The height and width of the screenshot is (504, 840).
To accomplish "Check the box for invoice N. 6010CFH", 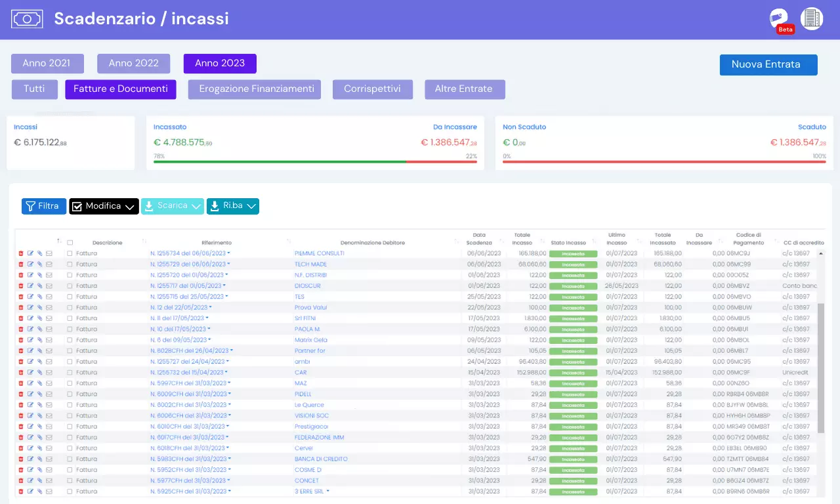I will [x=70, y=427].
